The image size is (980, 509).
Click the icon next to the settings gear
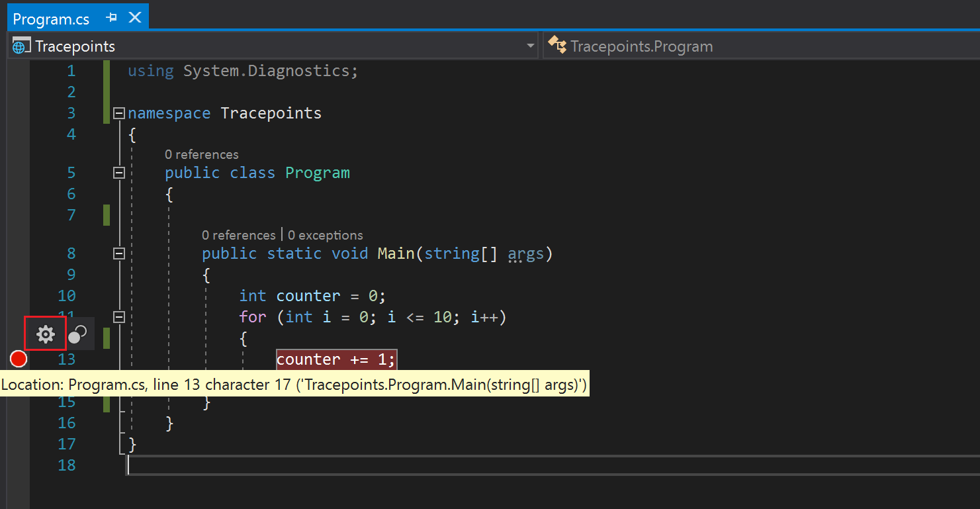tap(77, 334)
